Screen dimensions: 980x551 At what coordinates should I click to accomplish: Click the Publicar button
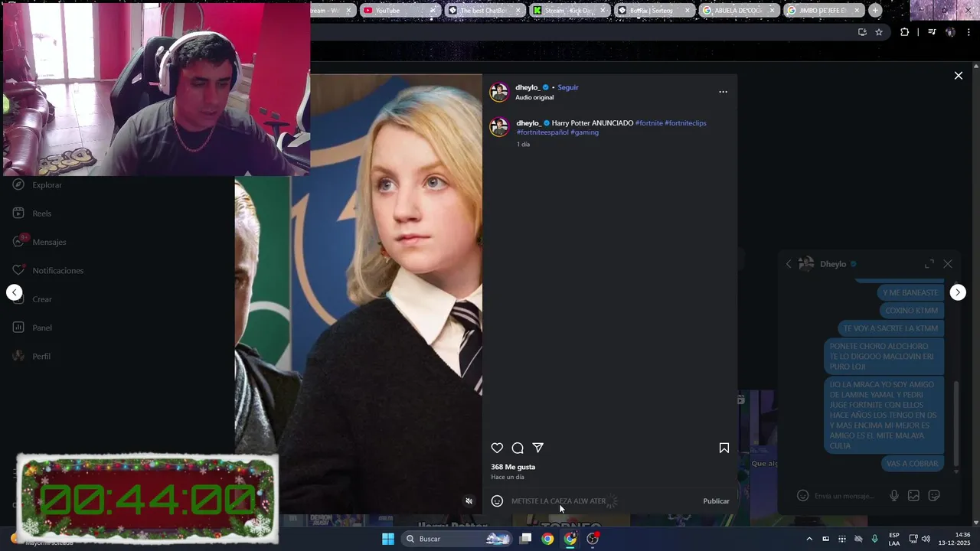pos(716,501)
